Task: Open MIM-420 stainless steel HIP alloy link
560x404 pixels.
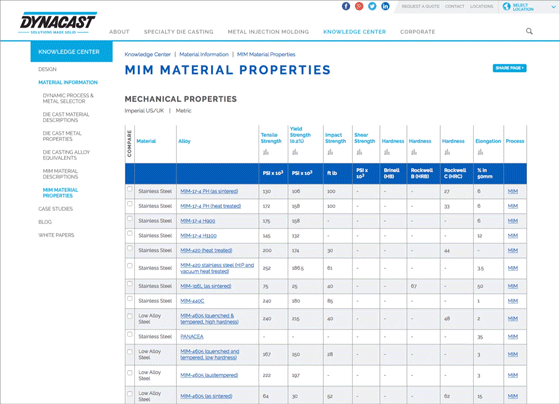Action: (x=217, y=268)
